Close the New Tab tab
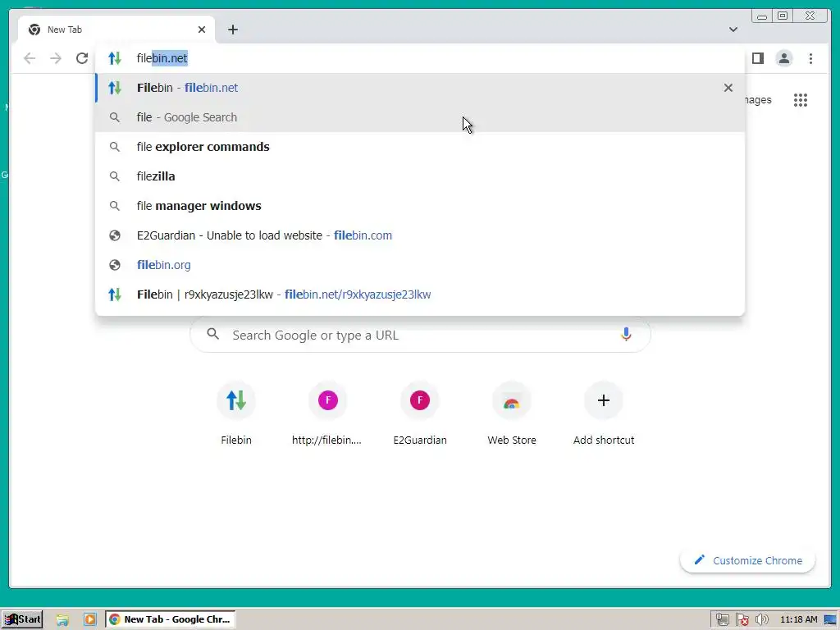The height and width of the screenshot is (630, 840). [x=202, y=30]
